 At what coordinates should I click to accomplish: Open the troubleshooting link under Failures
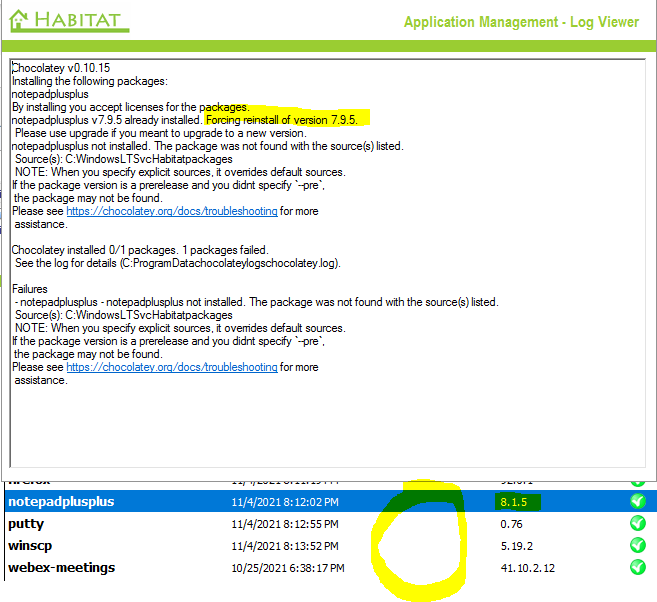tap(172, 367)
